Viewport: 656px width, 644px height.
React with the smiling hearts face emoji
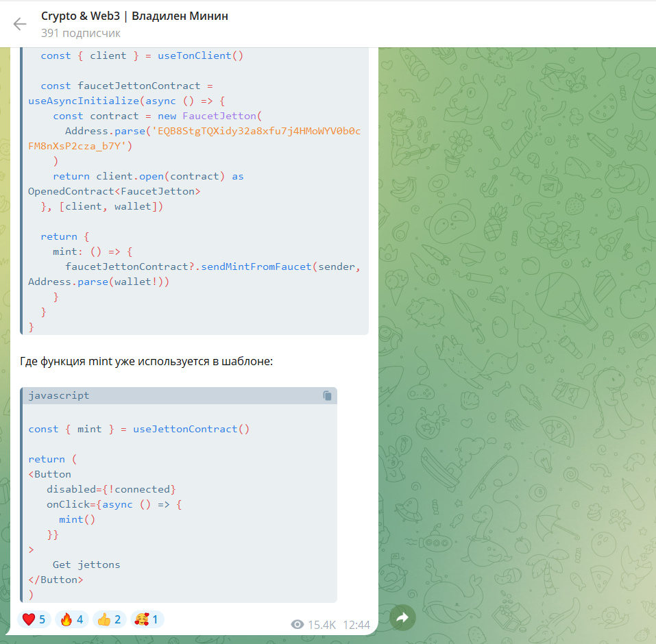[147, 620]
